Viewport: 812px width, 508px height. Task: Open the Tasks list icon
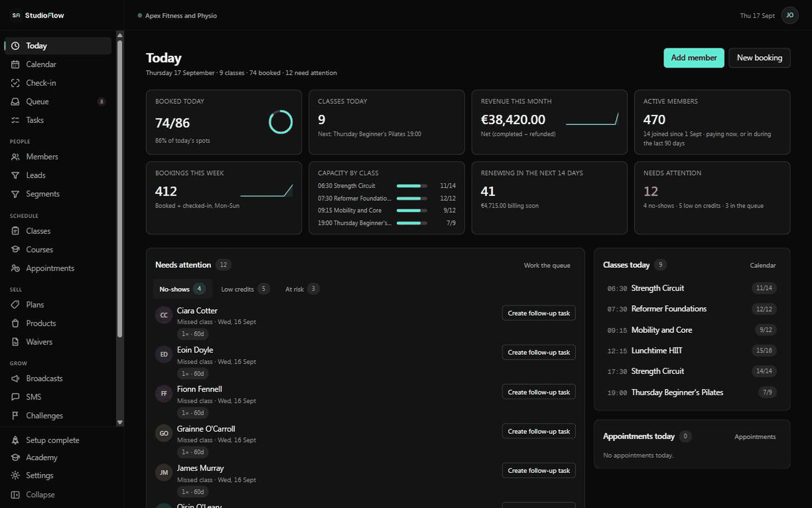pyautogui.click(x=15, y=120)
